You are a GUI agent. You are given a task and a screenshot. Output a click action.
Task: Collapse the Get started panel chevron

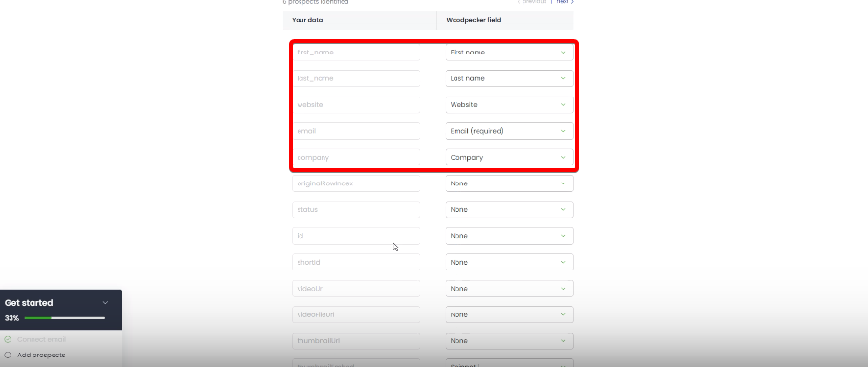tap(105, 303)
